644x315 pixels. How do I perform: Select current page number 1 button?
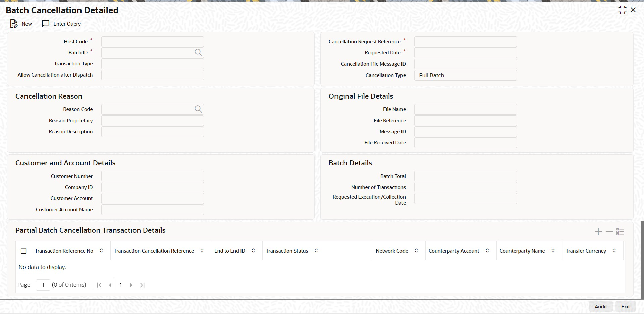coord(120,285)
